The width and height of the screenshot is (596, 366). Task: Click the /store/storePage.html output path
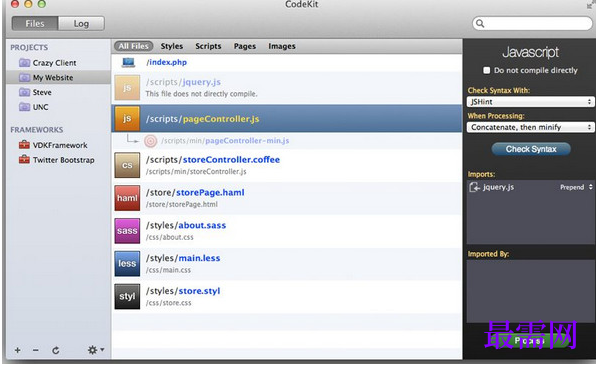pos(182,204)
